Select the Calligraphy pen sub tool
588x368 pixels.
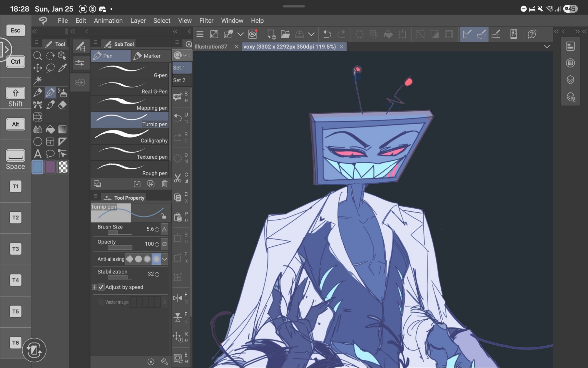click(130, 136)
